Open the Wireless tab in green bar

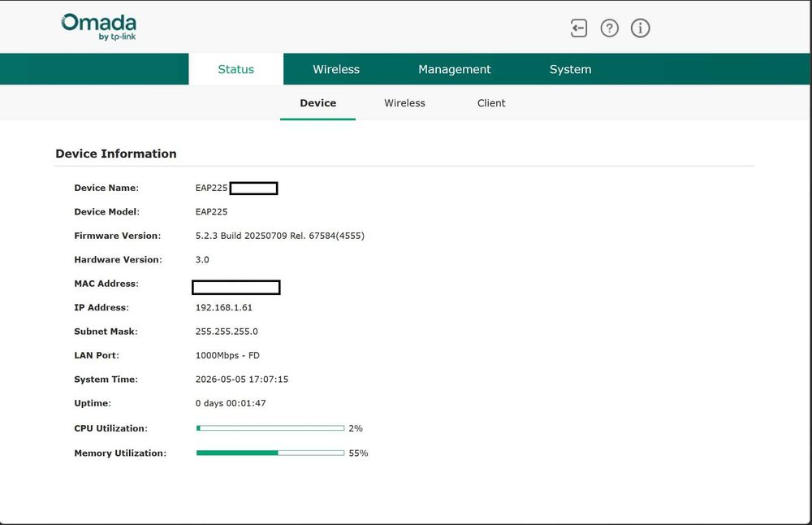click(336, 69)
